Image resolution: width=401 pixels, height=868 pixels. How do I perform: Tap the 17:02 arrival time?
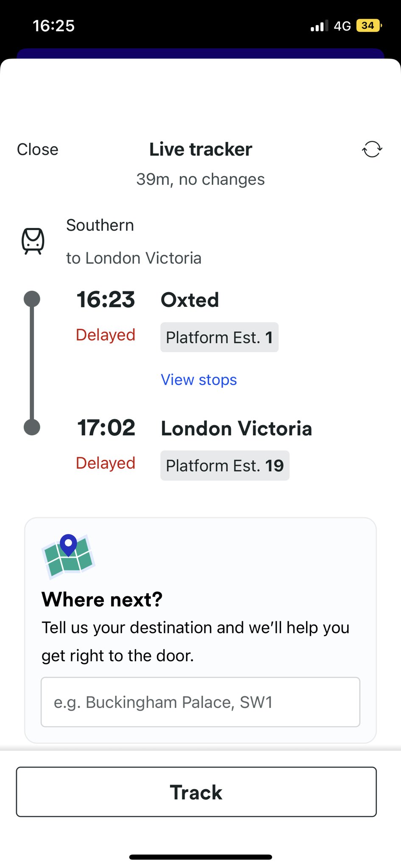pos(106,428)
